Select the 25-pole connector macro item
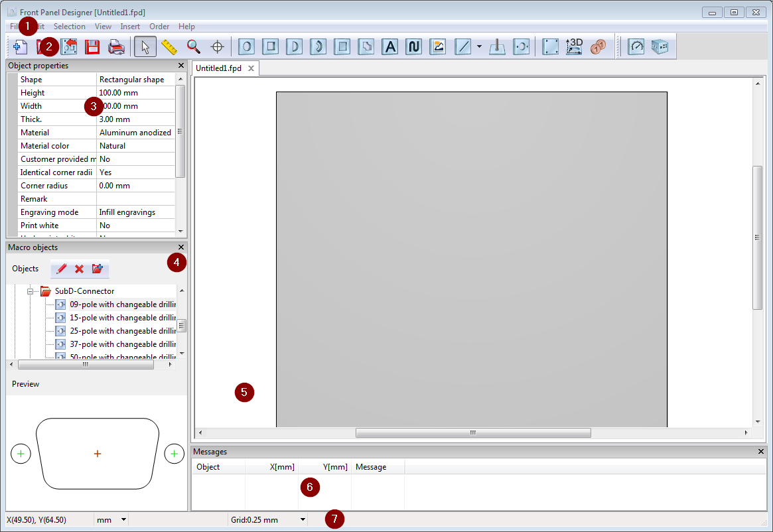This screenshot has width=773, height=532. click(x=122, y=331)
